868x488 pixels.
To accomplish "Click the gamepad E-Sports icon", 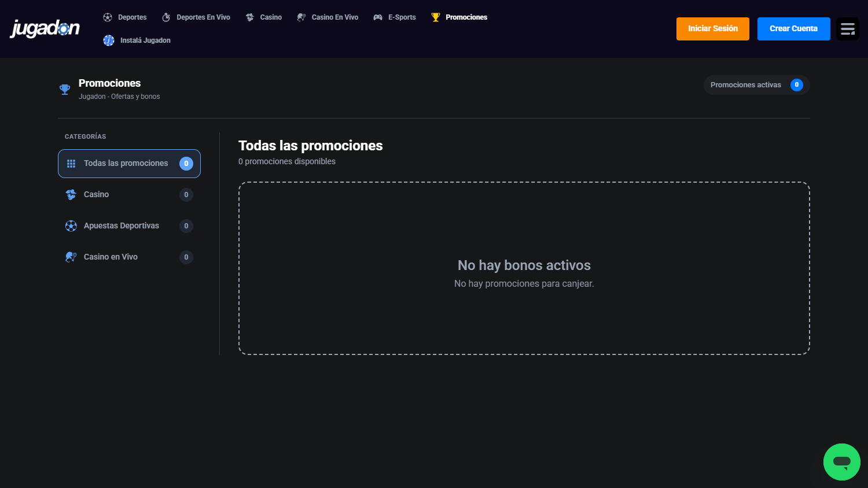I will [x=378, y=17].
